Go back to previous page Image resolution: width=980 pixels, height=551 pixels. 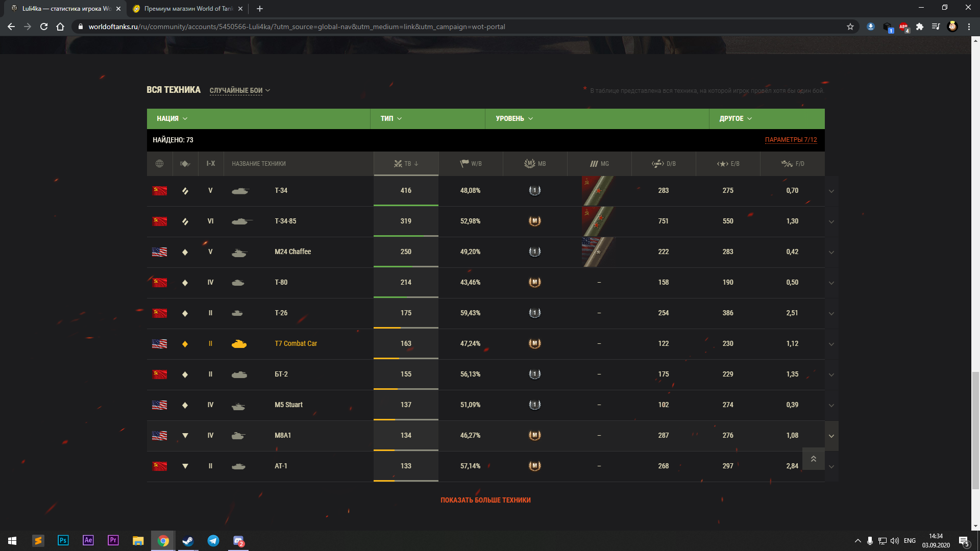[11, 27]
